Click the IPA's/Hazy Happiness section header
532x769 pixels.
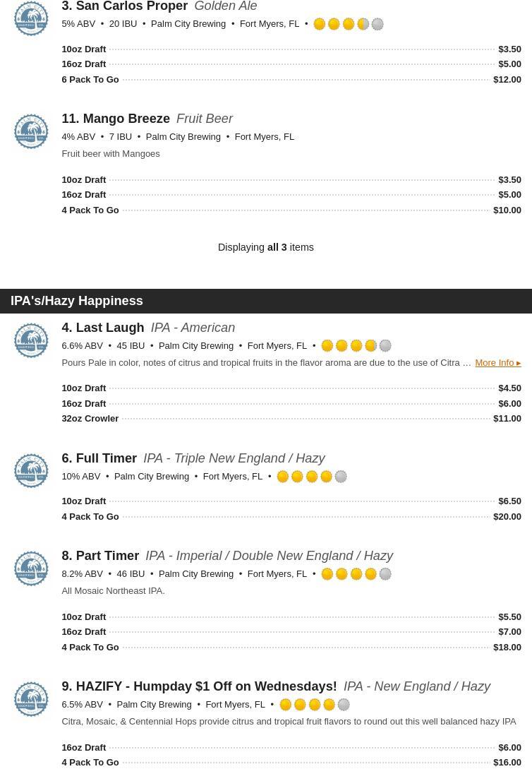(x=77, y=301)
